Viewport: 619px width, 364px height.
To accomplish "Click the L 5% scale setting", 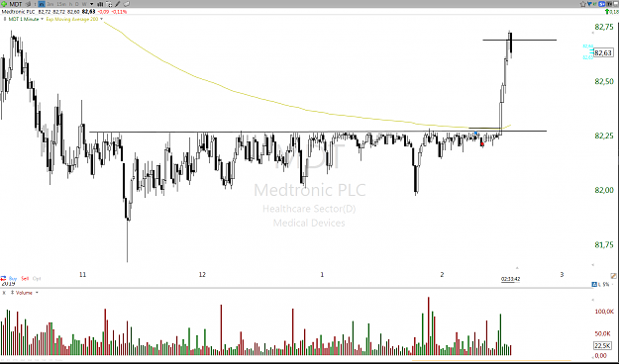I will click(x=603, y=284).
